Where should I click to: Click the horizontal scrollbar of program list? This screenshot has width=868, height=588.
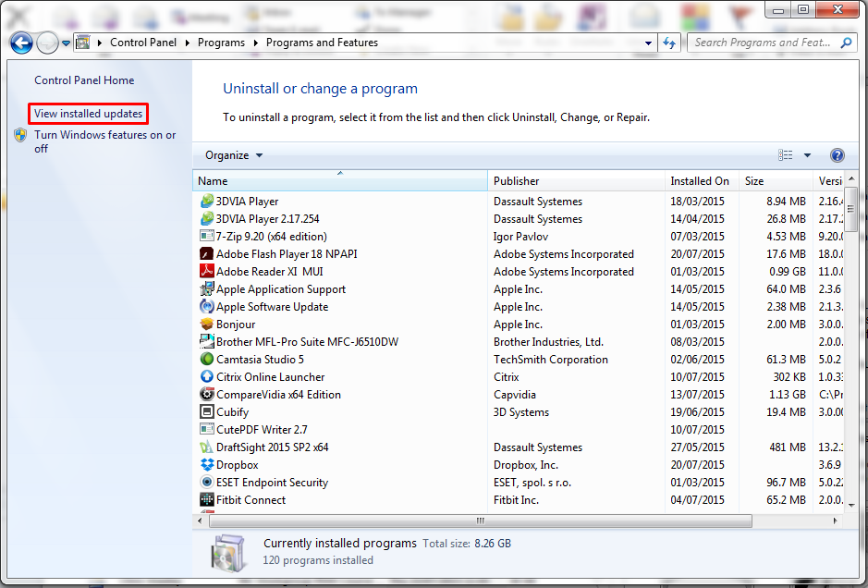pos(481,521)
